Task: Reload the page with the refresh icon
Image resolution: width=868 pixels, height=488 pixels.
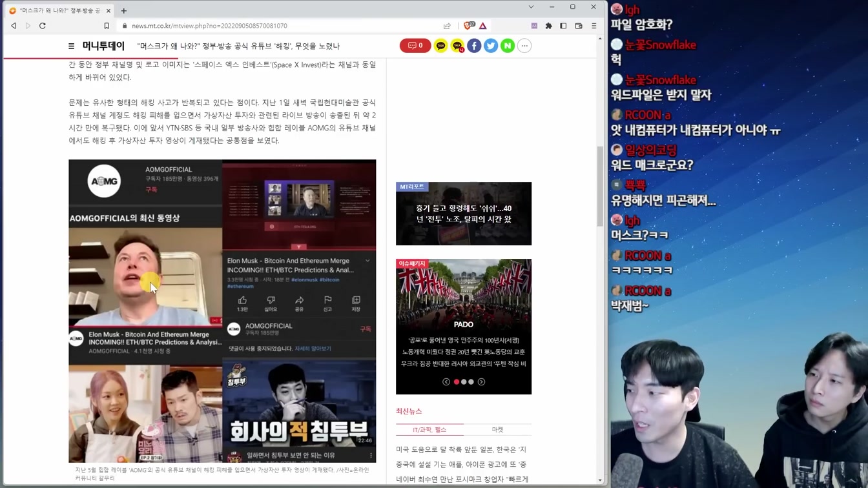Action: point(43,26)
